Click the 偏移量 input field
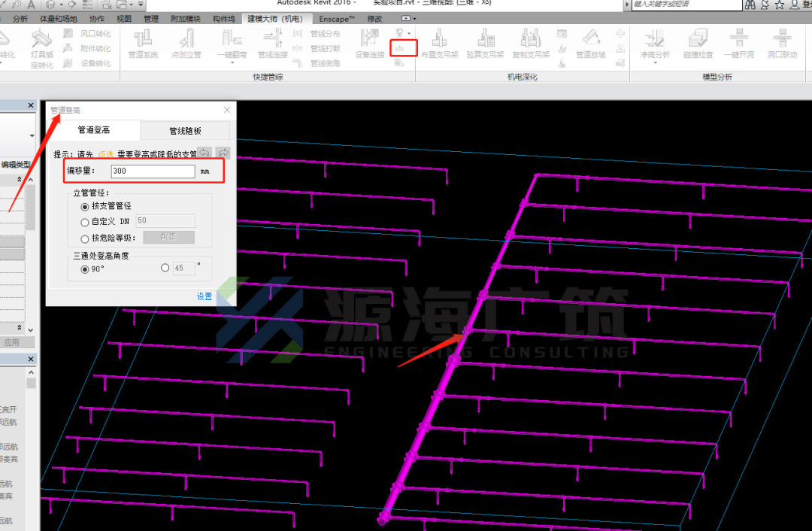 click(x=153, y=171)
